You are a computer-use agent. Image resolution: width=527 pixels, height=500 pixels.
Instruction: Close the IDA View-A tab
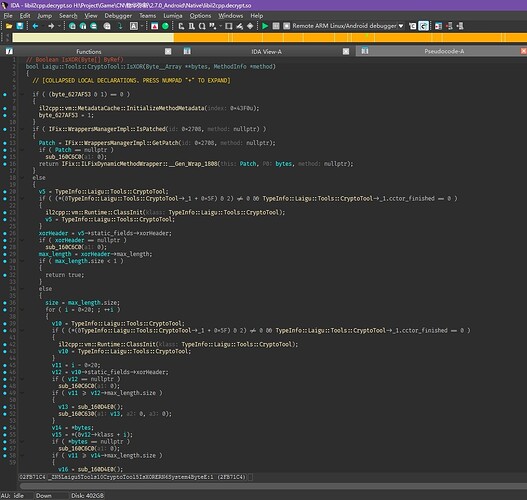click(346, 51)
